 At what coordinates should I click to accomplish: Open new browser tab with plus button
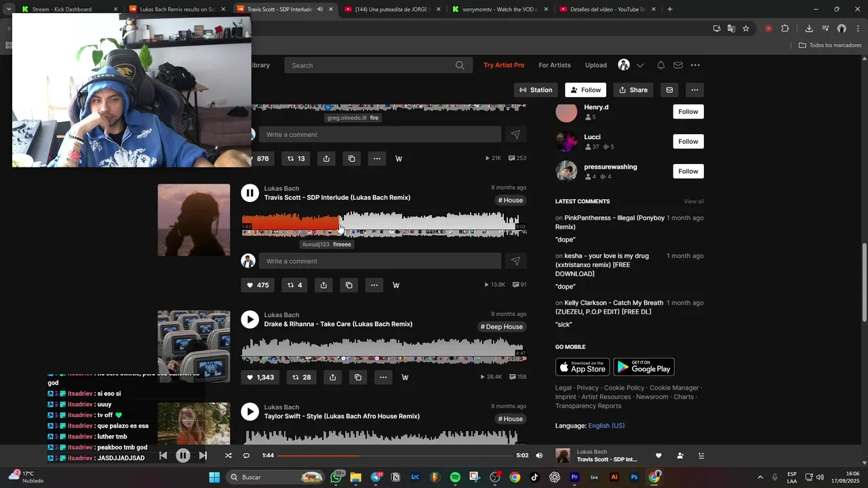coord(670,9)
